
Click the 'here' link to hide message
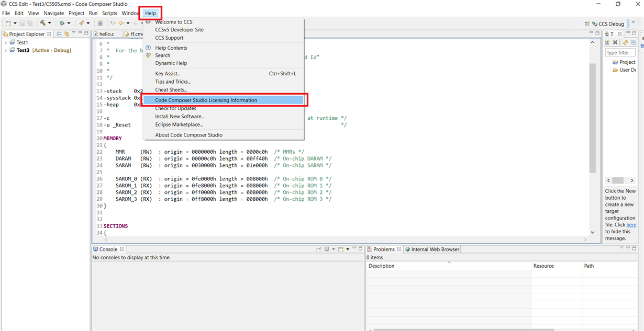coord(631,225)
